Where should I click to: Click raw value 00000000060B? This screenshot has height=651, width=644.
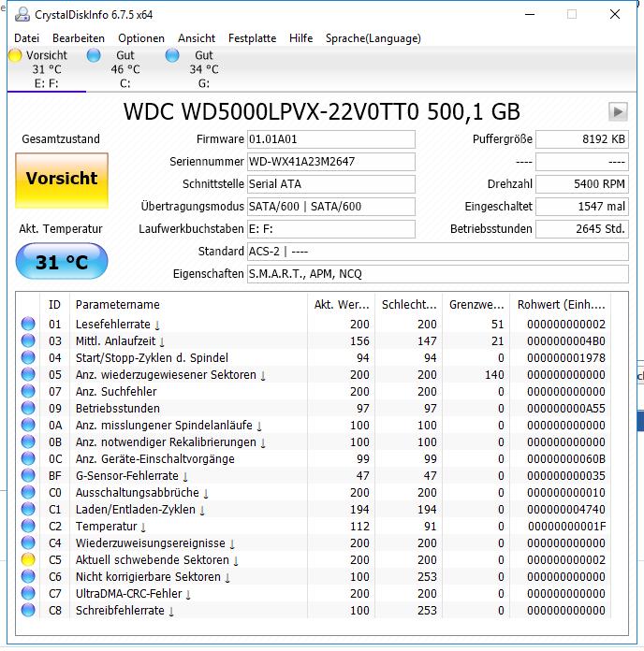coord(566,458)
